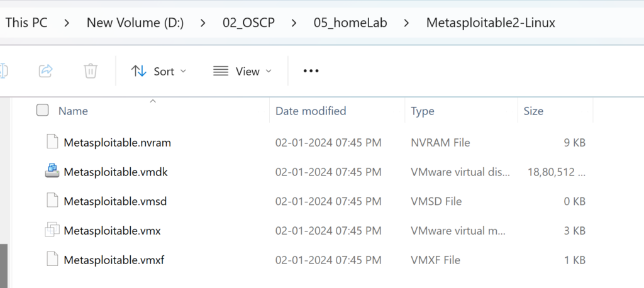Expand the chevron after 05_homeLab in path
Image resolution: width=644 pixels, height=288 pixels.
coord(406,23)
